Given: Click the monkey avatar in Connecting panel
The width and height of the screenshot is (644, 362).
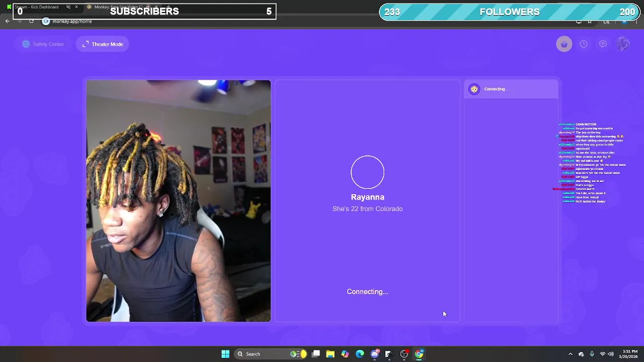Looking at the screenshot, I should tap(474, 89).
